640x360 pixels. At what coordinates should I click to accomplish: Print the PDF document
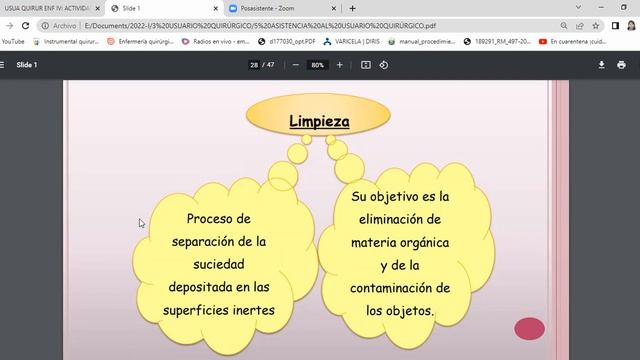click(621, 65)
